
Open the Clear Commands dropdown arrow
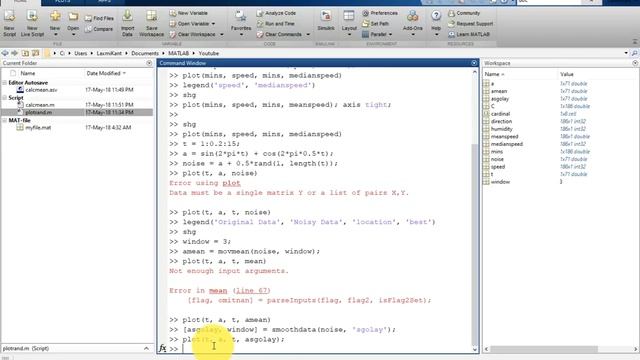coord(308,35)
